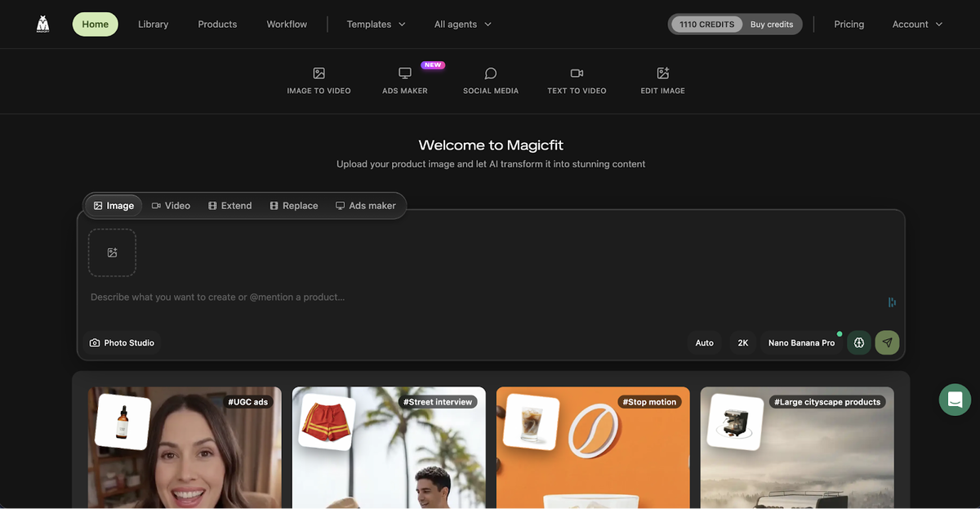Open the Text to Video tool
This screenshot has height=509, width=980.
577,80
